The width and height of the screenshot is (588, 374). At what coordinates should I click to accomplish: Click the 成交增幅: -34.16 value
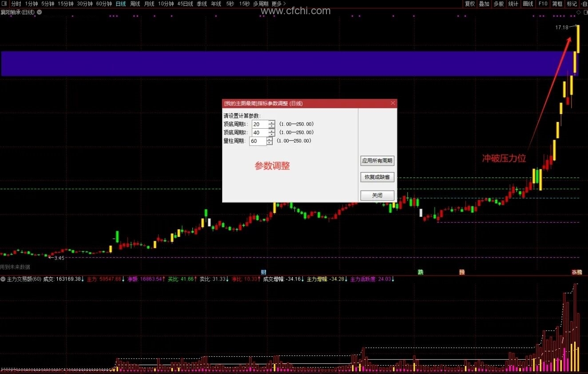pos(284,279)
